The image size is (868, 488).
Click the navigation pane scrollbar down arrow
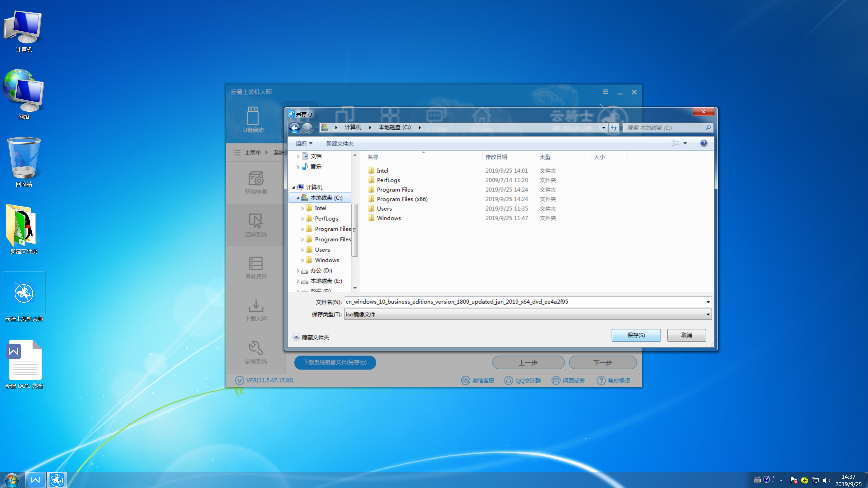coord(355,288)
